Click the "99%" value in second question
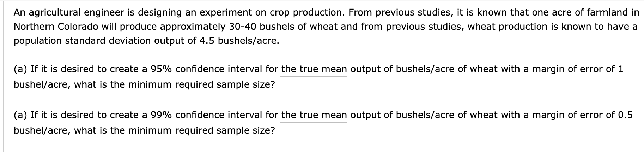The height and width of the screenshot is (152, 644). tap(162, 115)
